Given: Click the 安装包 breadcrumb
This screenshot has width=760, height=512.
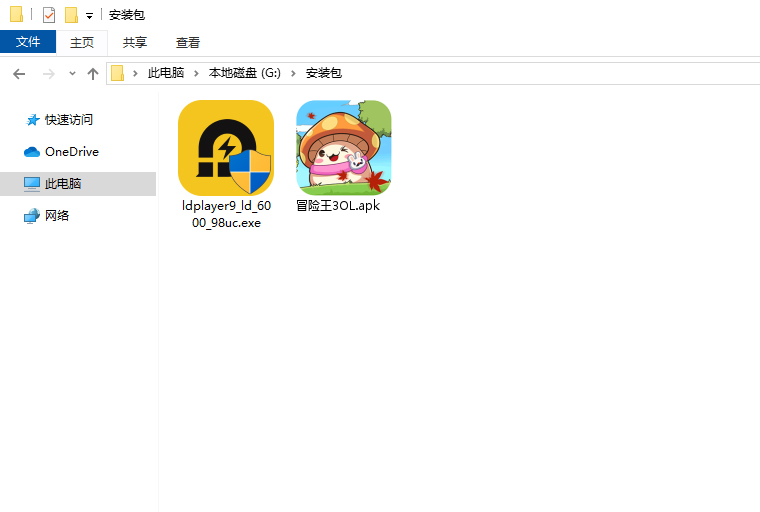Looking at the screenshot, I should [324, 73].
